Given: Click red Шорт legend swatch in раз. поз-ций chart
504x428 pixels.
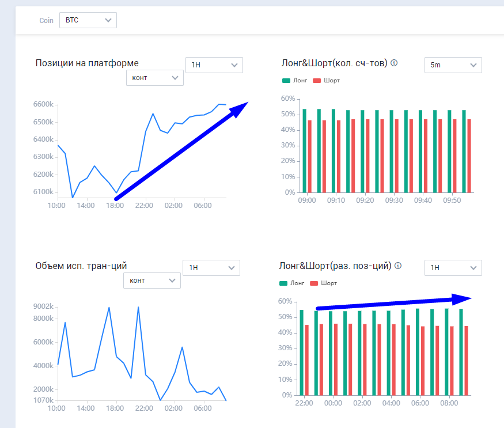Looking at the screenshot, I should point(314,283).
